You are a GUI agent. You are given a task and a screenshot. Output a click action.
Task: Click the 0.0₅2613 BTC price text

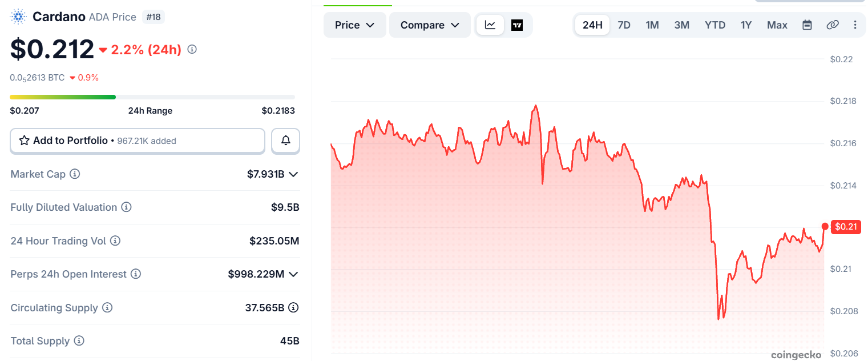(x=37, y=78)
